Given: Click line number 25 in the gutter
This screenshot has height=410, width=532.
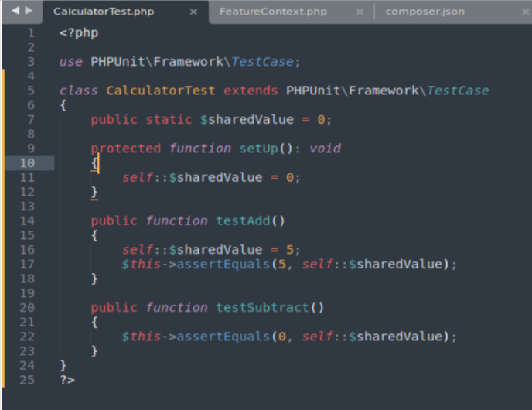Looking at the screenshot, I should [27, 380].
